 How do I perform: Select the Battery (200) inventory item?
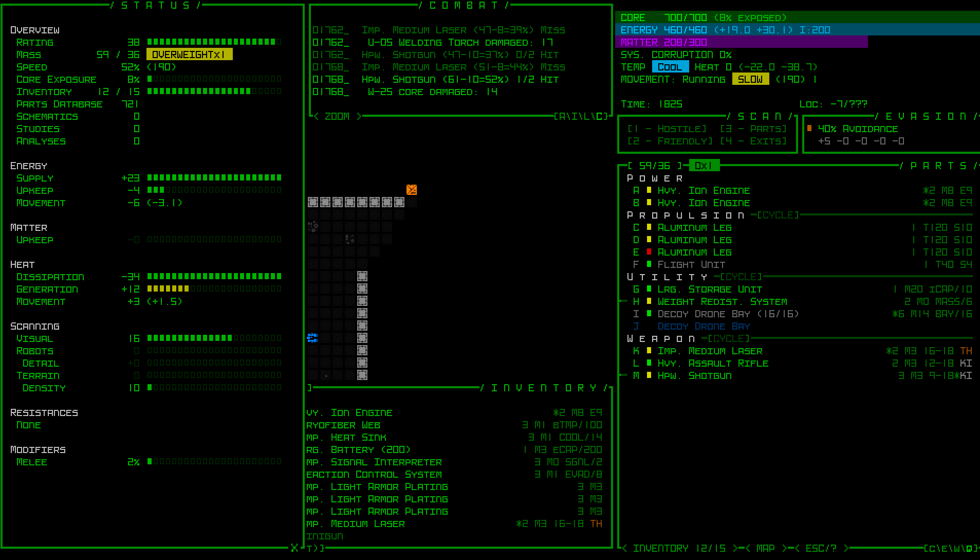(x=454, y=449)
